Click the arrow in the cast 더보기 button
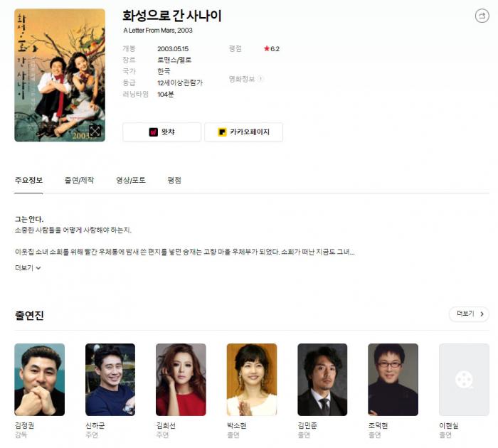 click(x=482, y=314)
